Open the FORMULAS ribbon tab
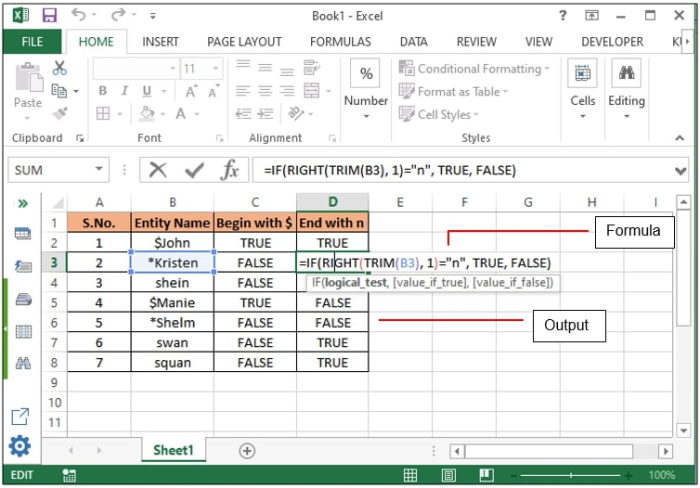The height and width of the screenshot is (488, 700). coord(340,42)
